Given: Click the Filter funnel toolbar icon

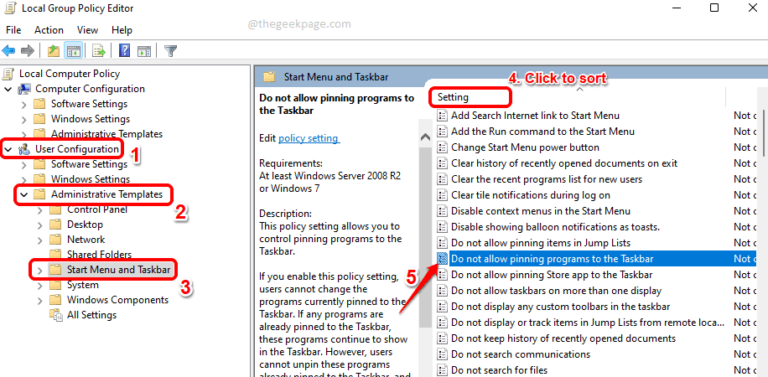Looking at the screenshot, I should coord(170,50).
